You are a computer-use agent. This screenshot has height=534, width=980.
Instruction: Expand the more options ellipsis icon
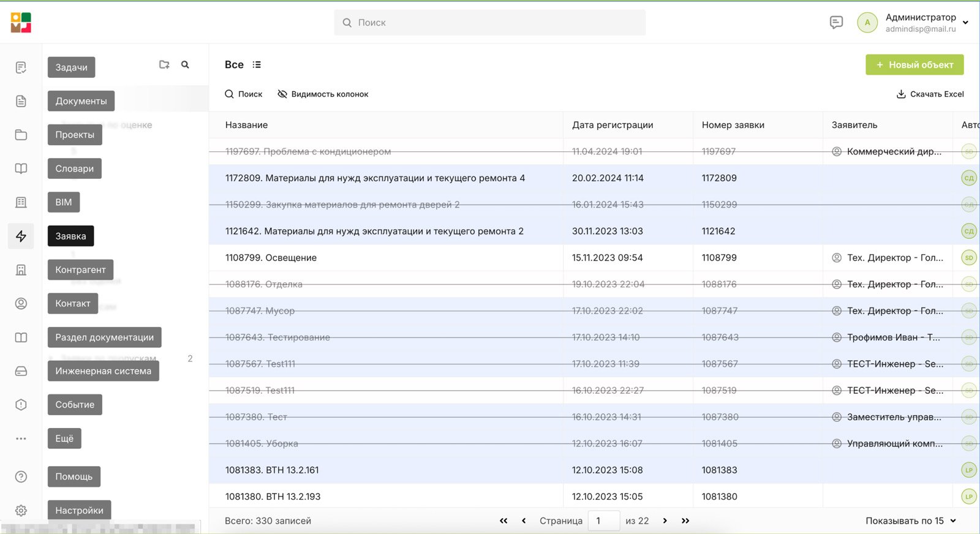click(21, 438)
